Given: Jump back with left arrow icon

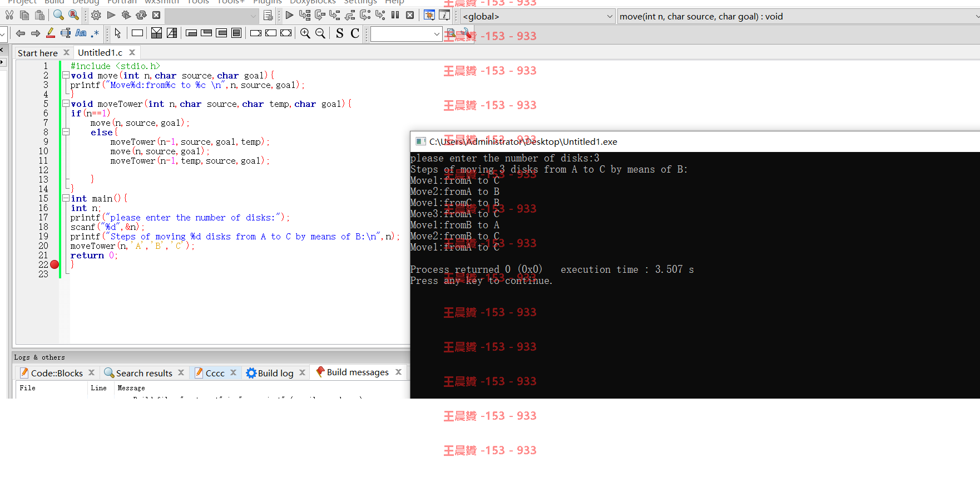Looking at the screenshot, I should click(21, 33).
